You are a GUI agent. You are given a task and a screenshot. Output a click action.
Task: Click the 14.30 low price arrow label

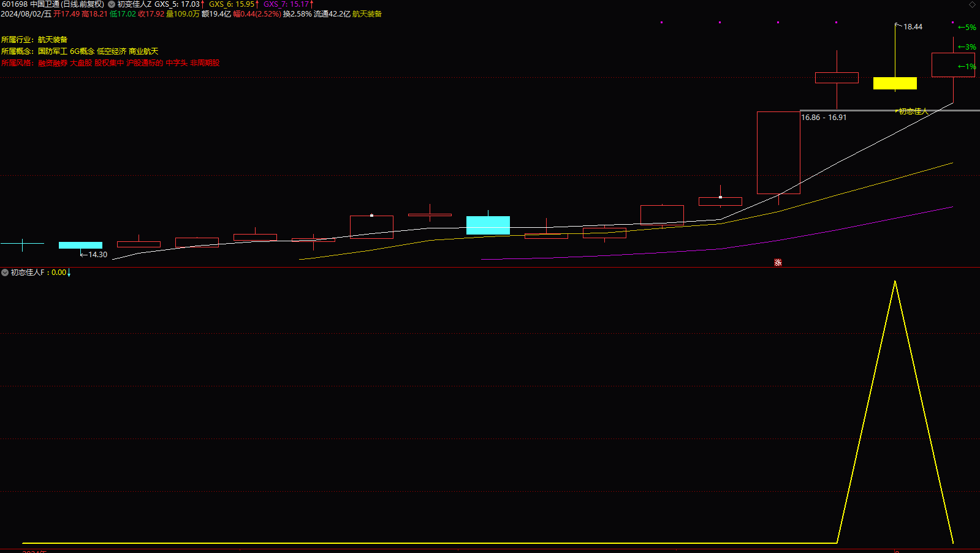pos(94,254)
